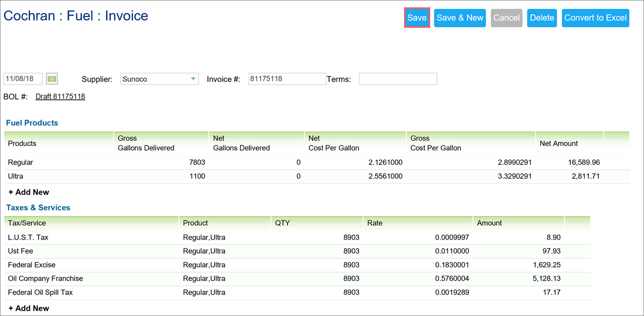Click Convert to Excel button
The width and height of the screenshot is (644, 316).
595,18
